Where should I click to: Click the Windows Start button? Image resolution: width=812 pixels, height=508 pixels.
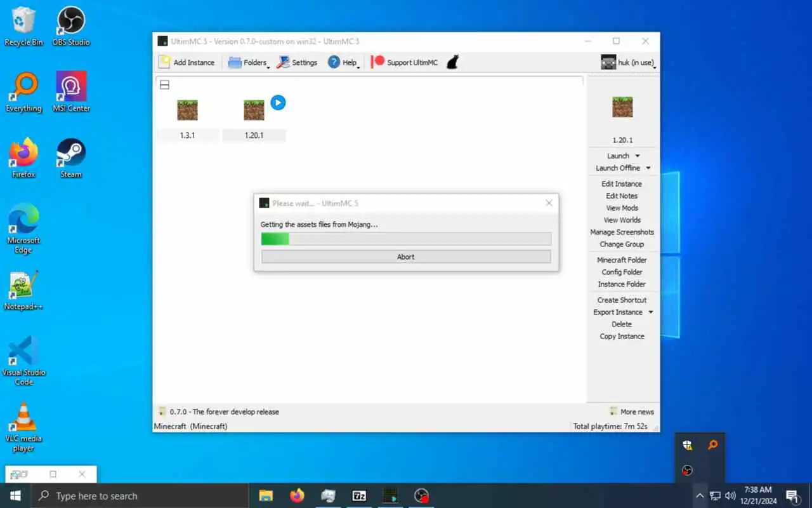(x=15, y=496)
